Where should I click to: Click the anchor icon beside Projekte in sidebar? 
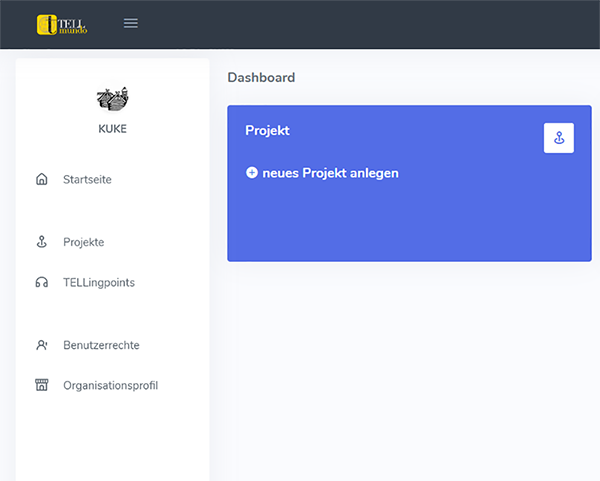[41, 242]
